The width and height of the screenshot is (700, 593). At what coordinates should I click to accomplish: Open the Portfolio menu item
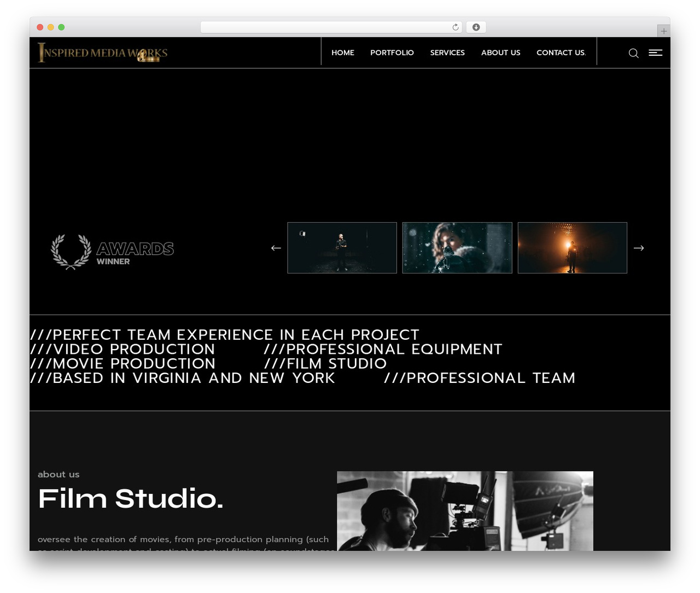(392, 53)
